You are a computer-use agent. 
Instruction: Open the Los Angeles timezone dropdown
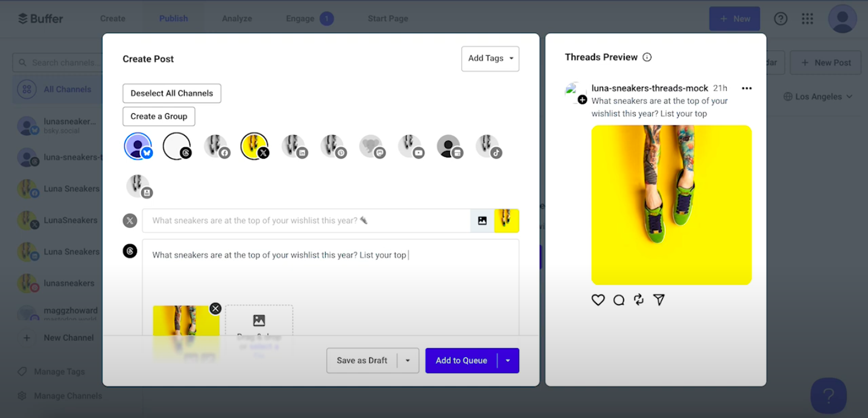[x=819, y=97]
